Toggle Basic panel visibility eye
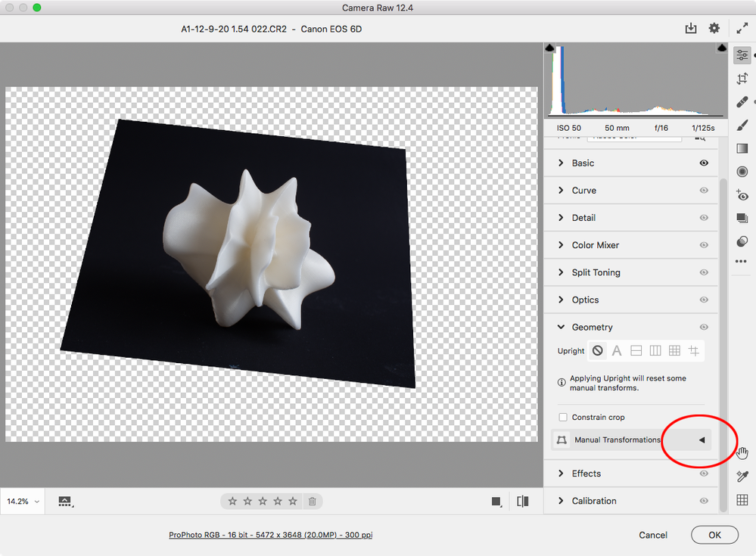756x556 pixels. (704, 163)
